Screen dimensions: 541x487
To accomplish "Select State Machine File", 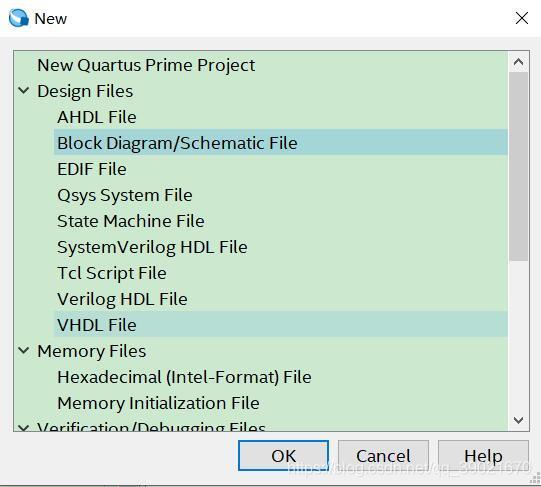I will [131, 221].
